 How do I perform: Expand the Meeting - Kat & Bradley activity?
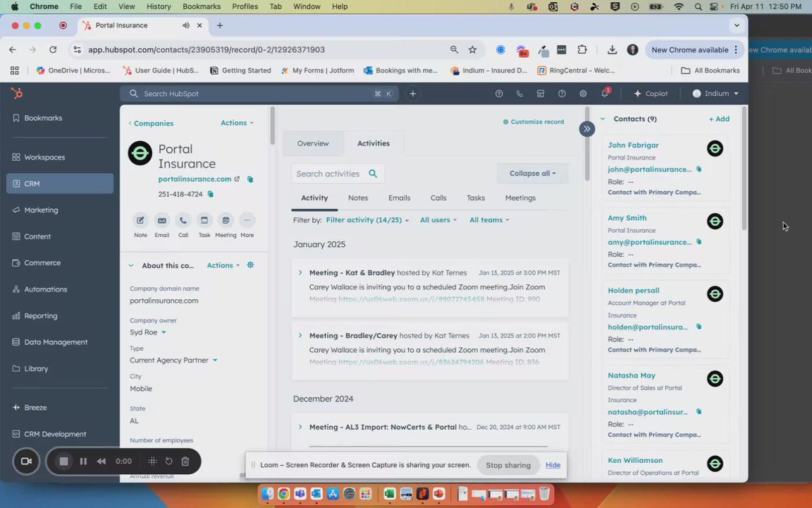pyautogui.click(x=300, y=272)
